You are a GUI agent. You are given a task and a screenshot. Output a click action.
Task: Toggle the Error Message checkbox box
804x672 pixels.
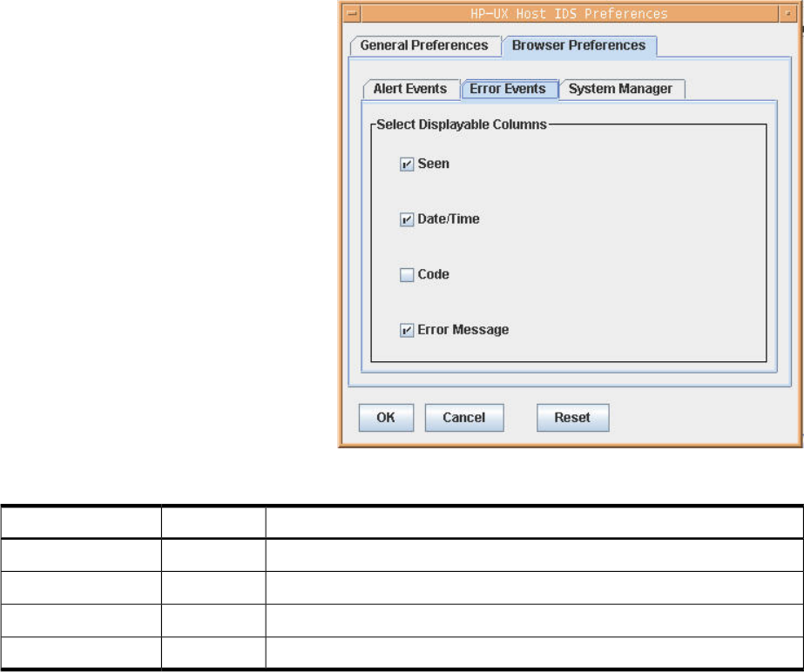[407, 331]
